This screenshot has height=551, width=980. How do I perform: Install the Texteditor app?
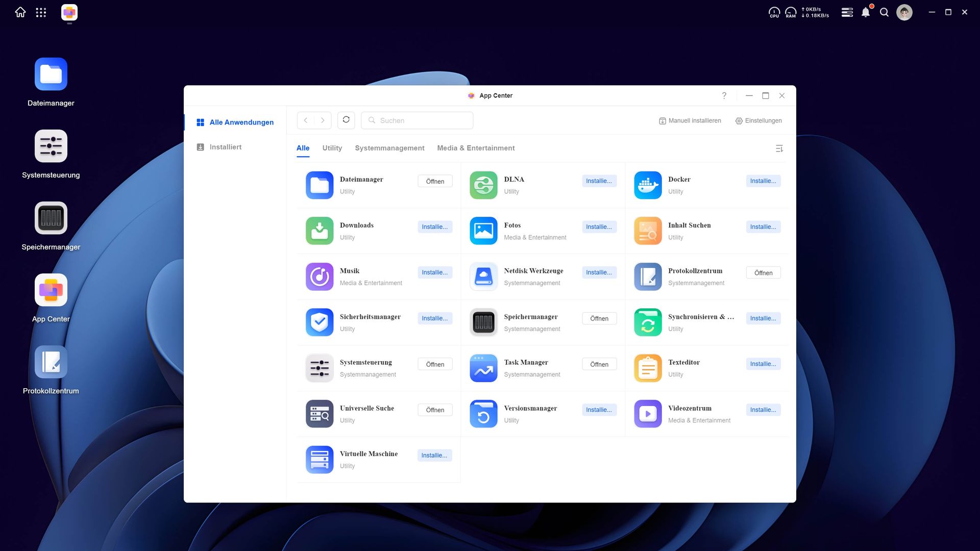coord(763,364)
